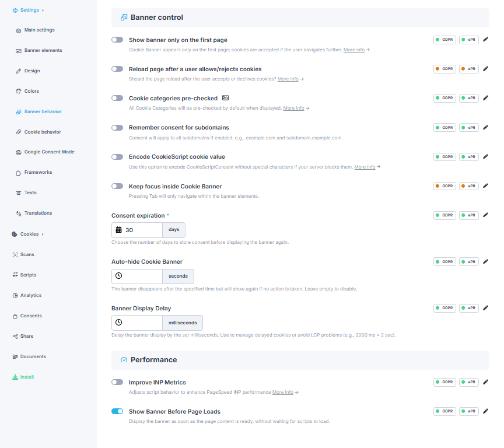Click the GDPR badge on Reload page row
Image resolution: width=504 pixels, height=448 pixels.
[x=444, y=69]
